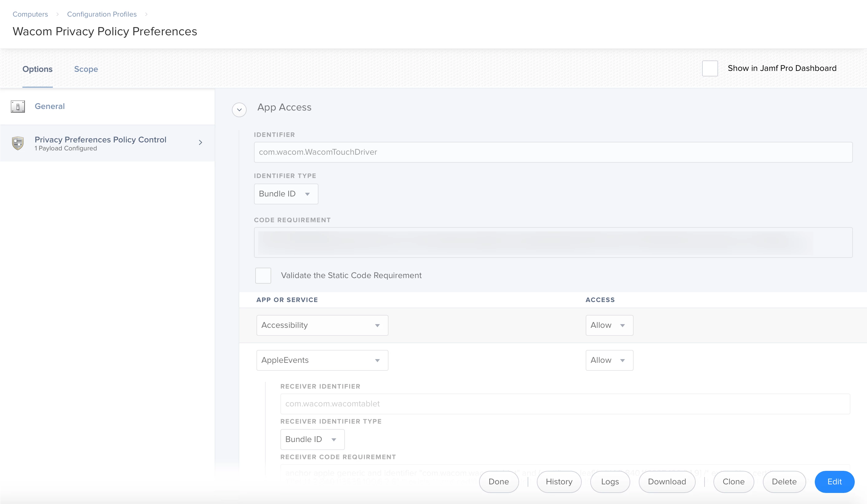
Task: Open the Receiver Identifier Type dropdown
Action: point(312,439)
